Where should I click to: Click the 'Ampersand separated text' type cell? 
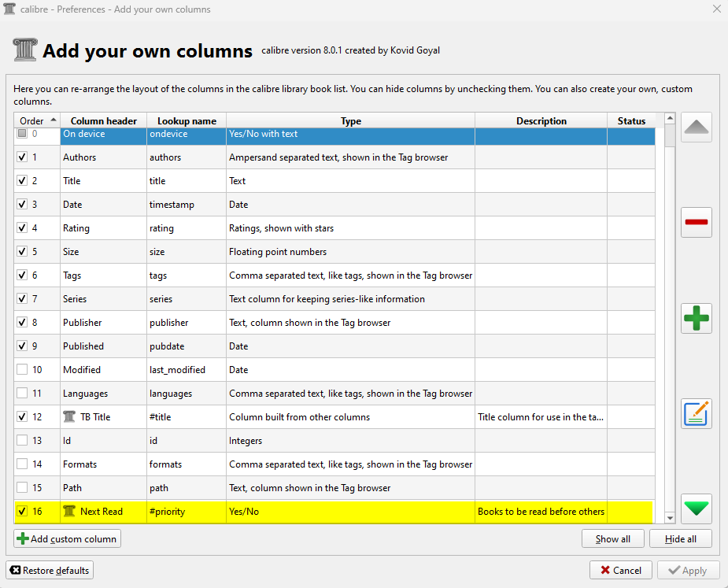click(x=350, y=157)
